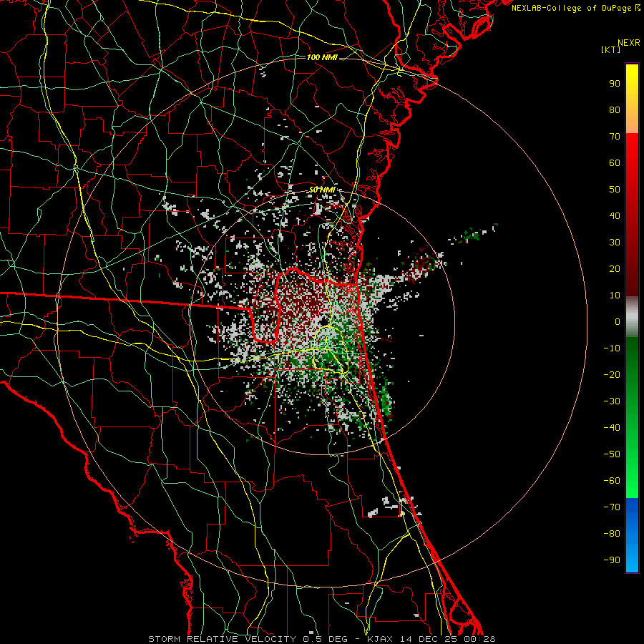Click the '0' velocity scale label

[x=618, y=322]
